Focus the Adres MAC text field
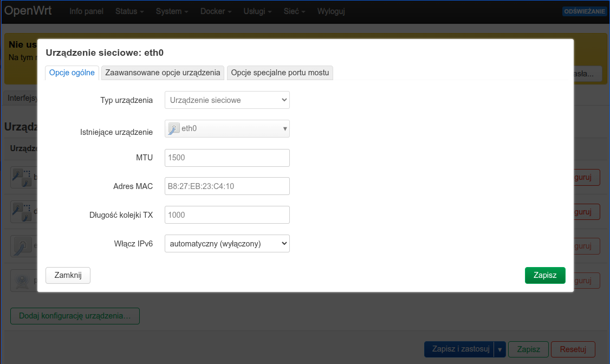The image size is (610, 364). 227,186
